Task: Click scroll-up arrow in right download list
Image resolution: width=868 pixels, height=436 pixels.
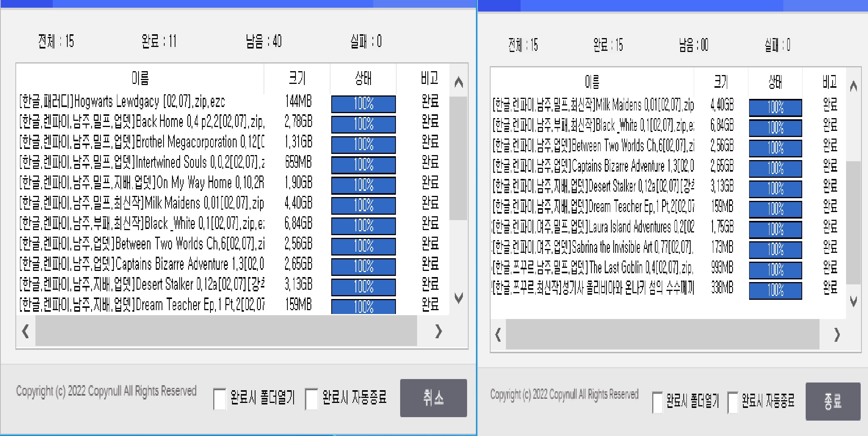Action: [x=853, y=86]
